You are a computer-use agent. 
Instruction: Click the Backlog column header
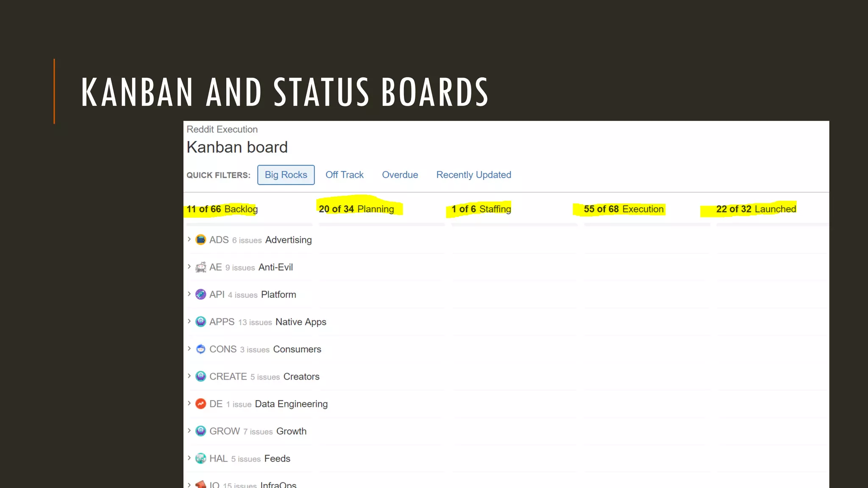(222, 209)
